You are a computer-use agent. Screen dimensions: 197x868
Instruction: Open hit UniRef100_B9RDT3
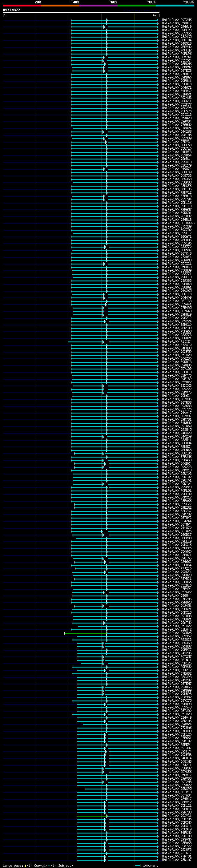[x=177, y=362]
